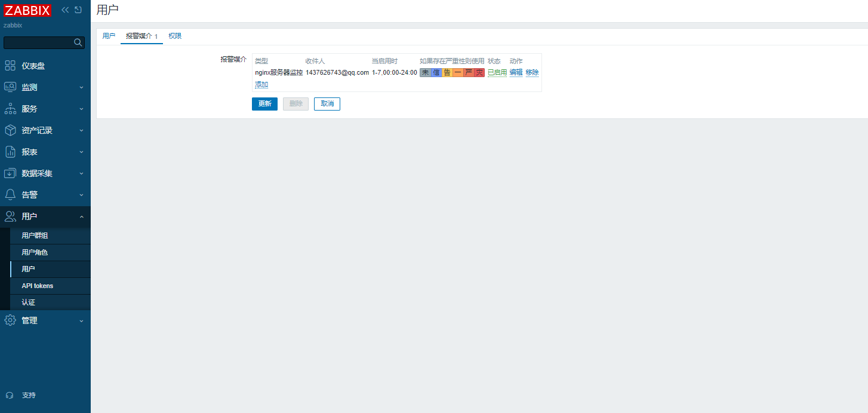Click the greyed 删除 button

(x=296, y=104)
